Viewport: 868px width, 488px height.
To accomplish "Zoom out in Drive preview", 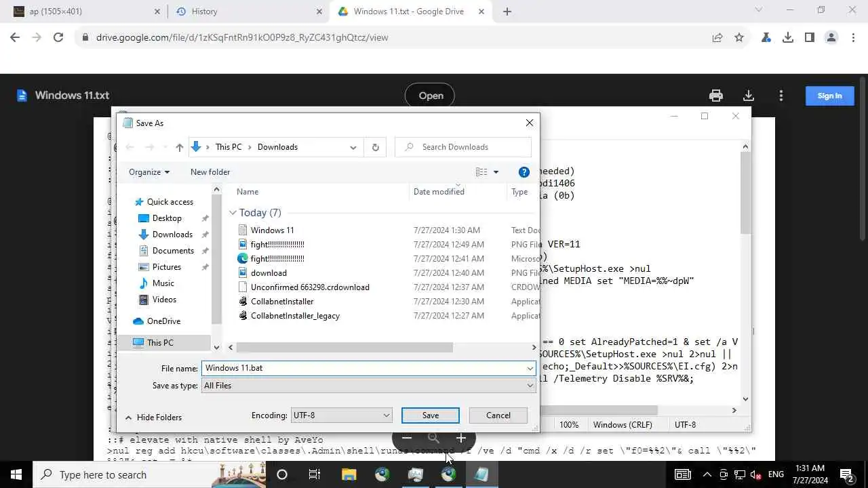I will click(x=407, y=438).
